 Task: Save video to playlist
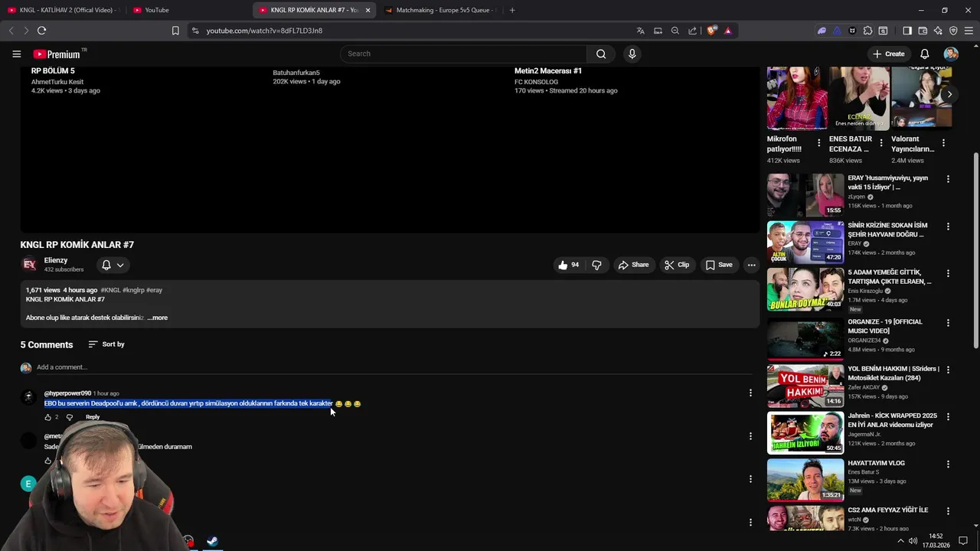(x=719, y=265)
